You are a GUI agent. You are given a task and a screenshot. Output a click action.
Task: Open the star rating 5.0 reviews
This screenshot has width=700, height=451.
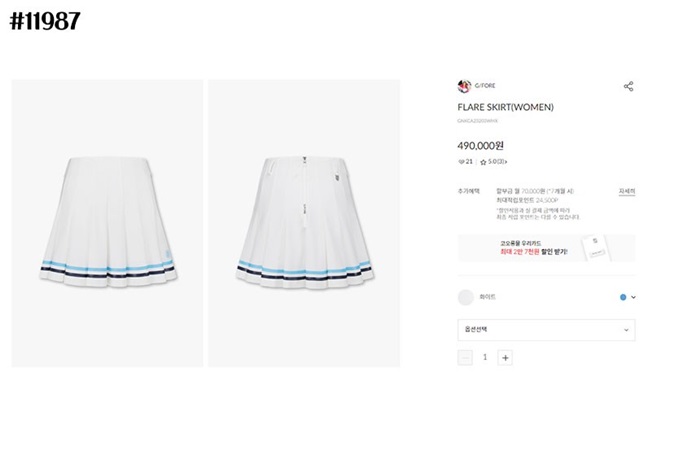[493, 162]
